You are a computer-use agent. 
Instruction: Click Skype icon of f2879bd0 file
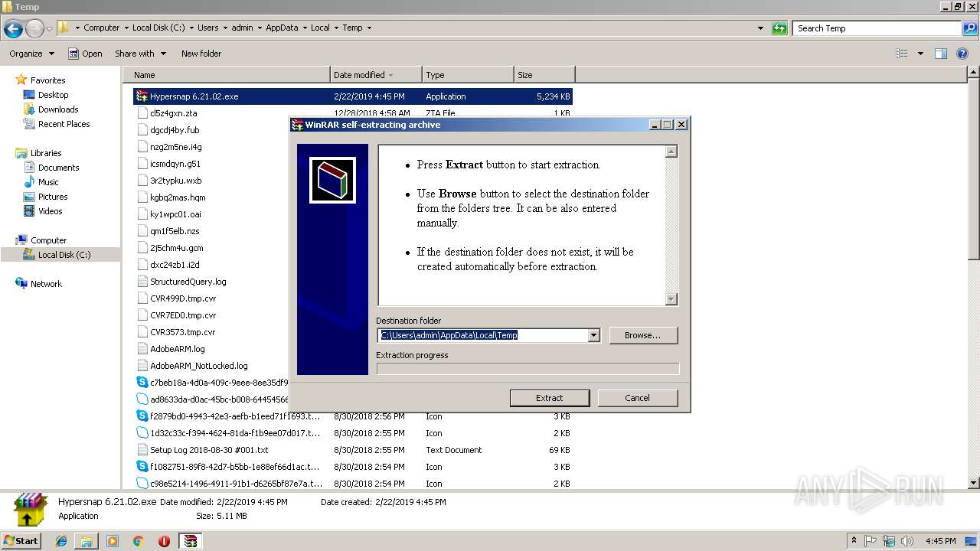coord(142,416)
